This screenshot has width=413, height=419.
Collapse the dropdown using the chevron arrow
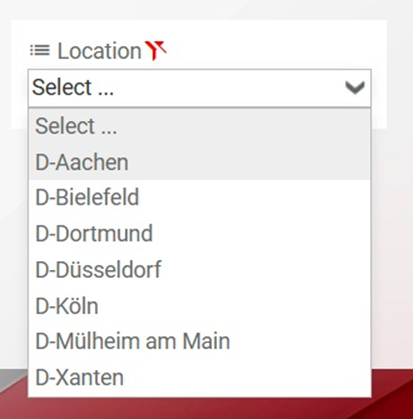(x=355, y=88)
